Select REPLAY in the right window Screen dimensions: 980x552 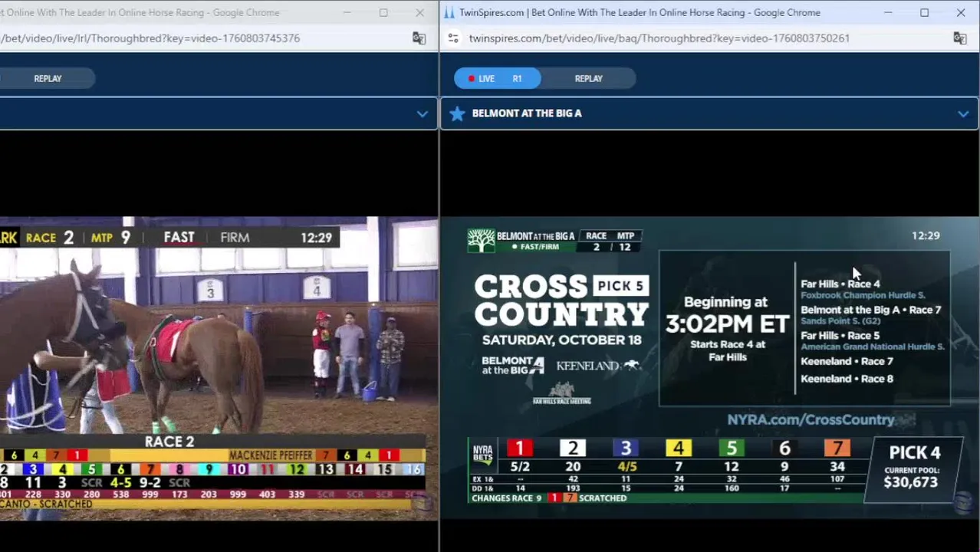pyautogui.click(x=588, y=78)
